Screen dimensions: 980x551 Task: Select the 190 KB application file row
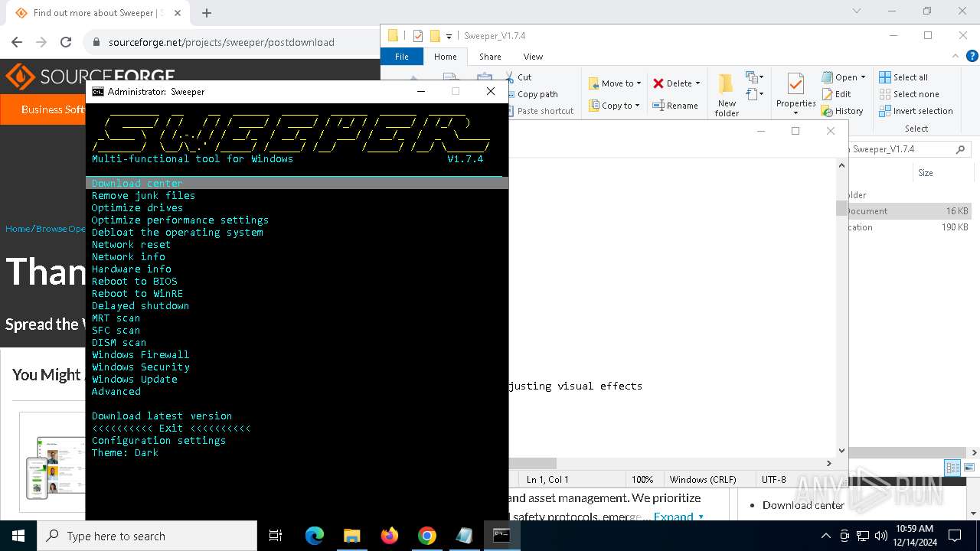coord(908,227)
